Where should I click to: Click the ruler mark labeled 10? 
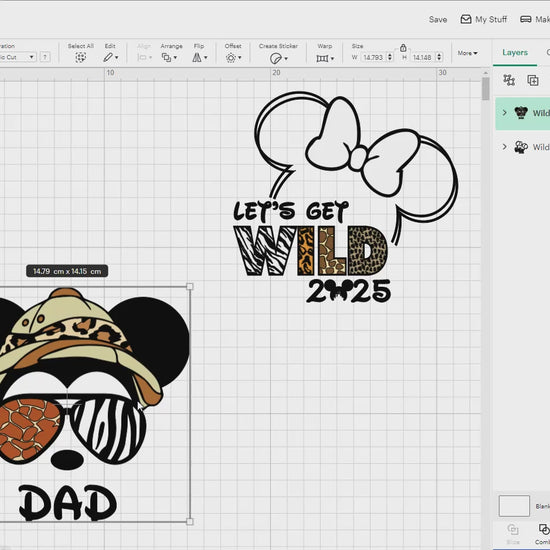pos(110,73)
